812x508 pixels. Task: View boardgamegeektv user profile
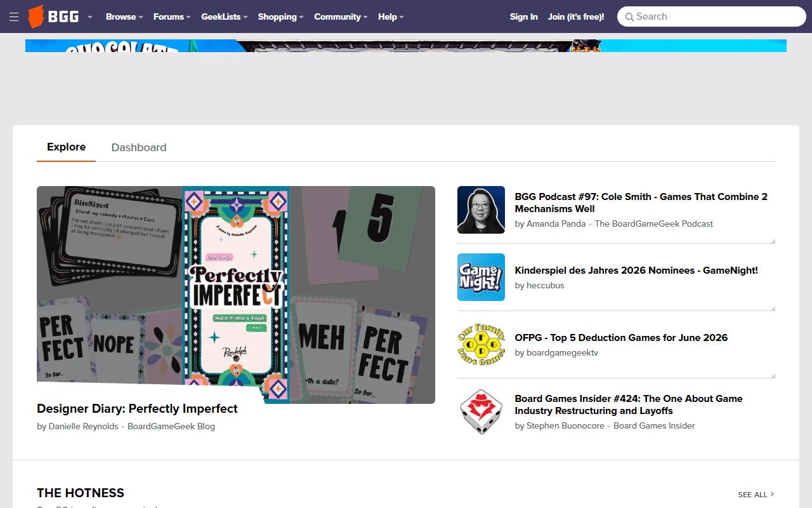(563, 353)
